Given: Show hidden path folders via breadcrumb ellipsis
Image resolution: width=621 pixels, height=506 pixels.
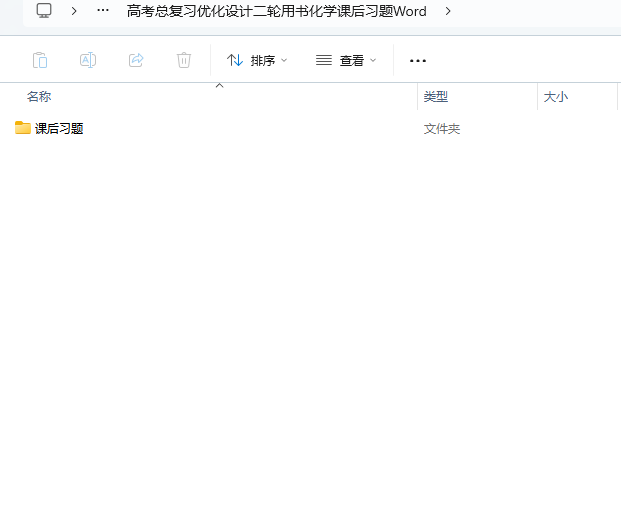Looking at the screenshot, I should point(103,11).
